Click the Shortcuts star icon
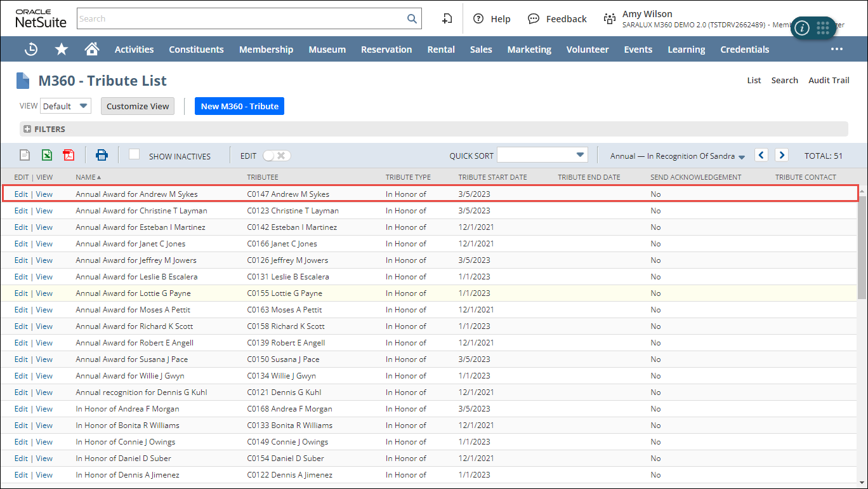 (x=62, y=50)
